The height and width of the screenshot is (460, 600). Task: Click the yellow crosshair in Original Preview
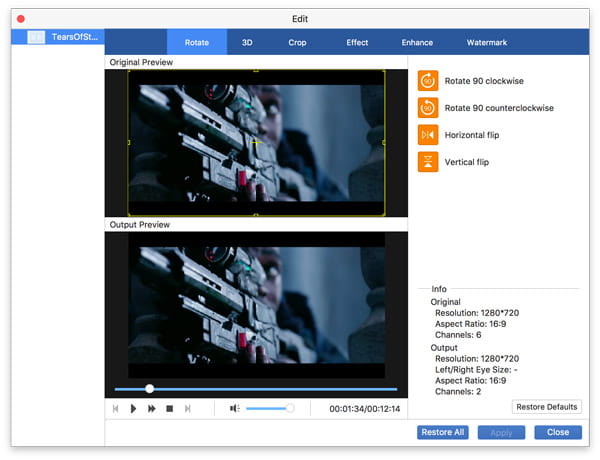point(256,142)
